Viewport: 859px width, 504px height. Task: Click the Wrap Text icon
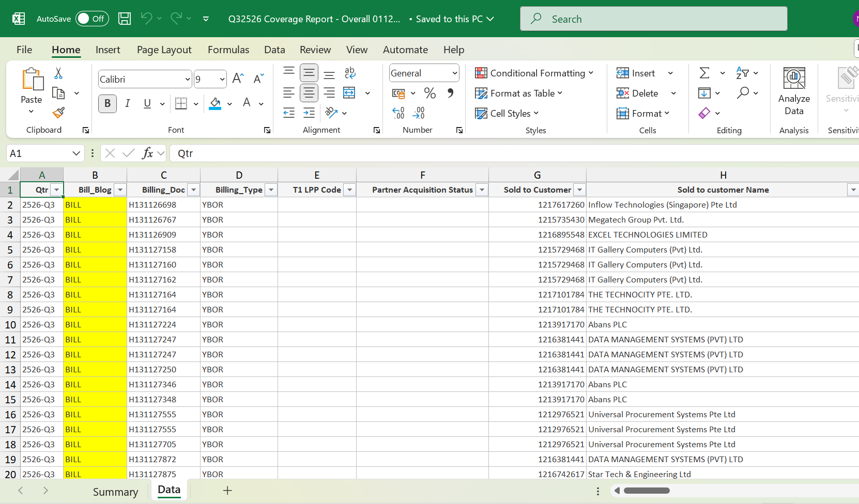350,73
